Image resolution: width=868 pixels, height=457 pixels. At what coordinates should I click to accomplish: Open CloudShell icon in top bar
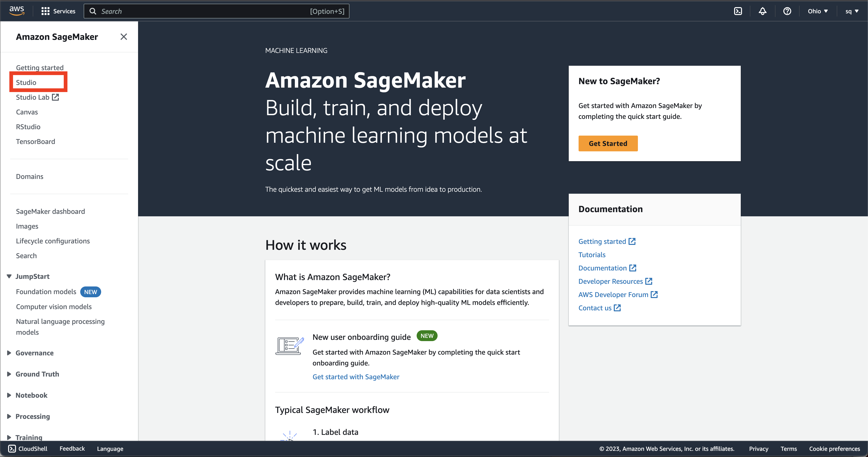point(738,11)
